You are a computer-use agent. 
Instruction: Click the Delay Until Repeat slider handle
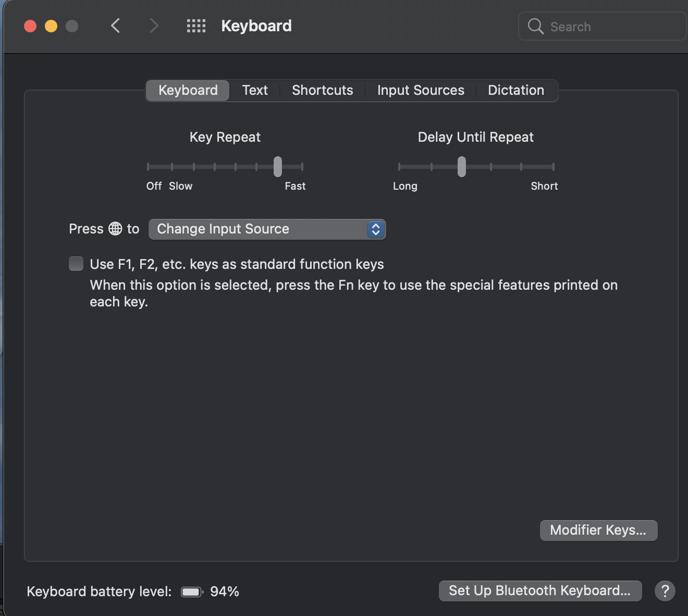tap(462, 167)
